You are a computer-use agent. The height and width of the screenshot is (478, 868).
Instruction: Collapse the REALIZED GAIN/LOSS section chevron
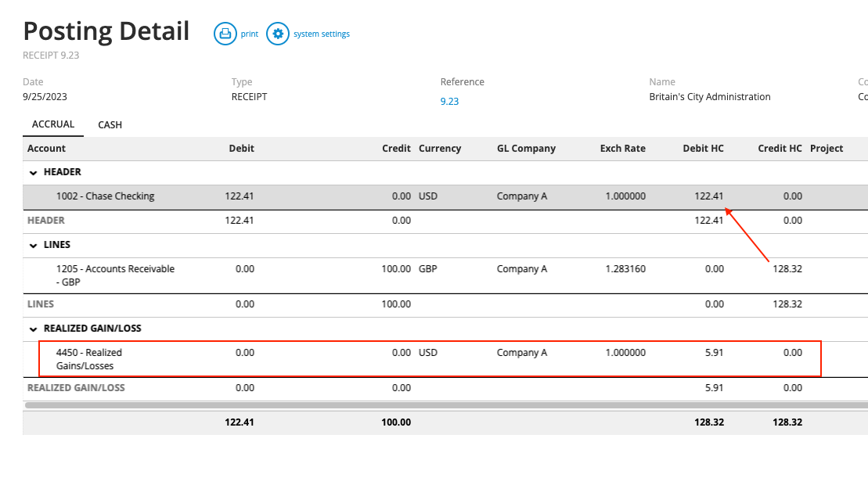32,328
